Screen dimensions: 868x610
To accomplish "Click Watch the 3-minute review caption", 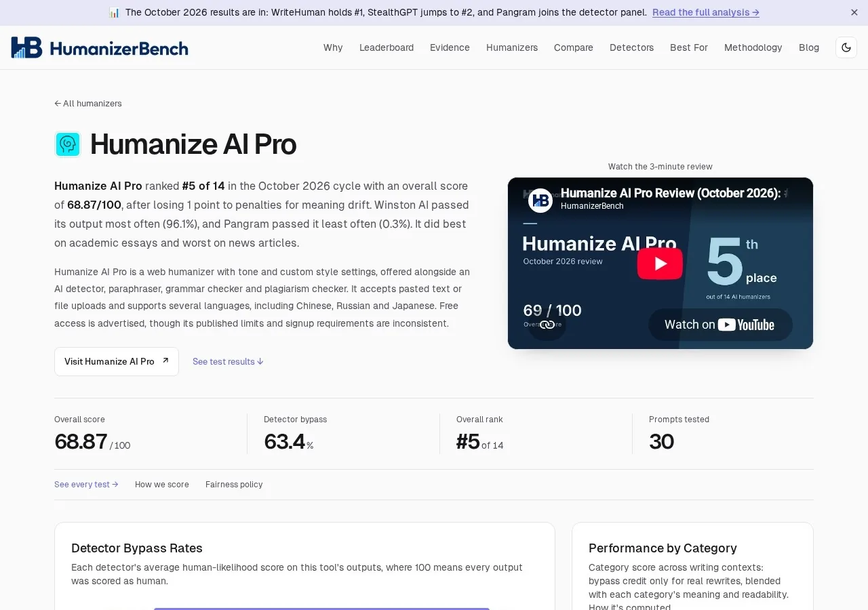I will pyautogui.click(x=660, y=167).
